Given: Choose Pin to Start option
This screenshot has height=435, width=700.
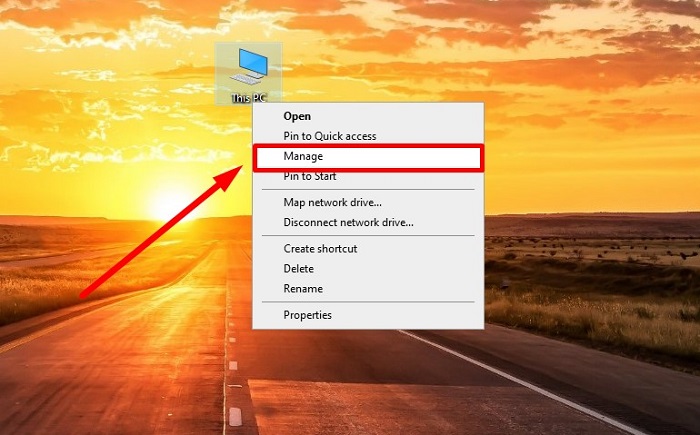Looking at the screenshot, I should click(310, 176).
